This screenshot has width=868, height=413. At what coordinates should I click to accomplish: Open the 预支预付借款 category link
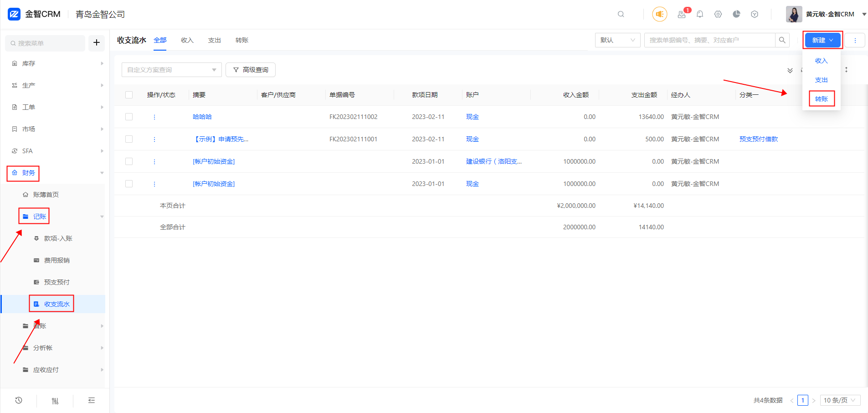pos(759,139)
